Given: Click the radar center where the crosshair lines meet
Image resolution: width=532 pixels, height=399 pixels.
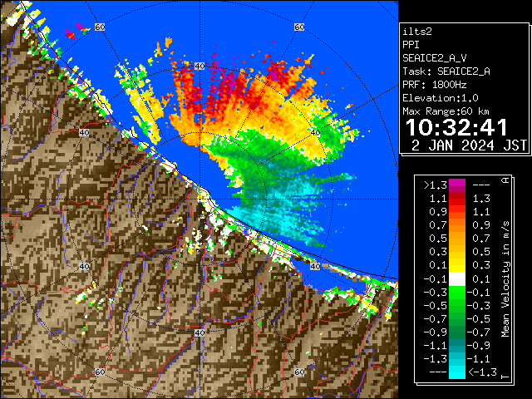Looking at the screenshot, I should 199,199.
